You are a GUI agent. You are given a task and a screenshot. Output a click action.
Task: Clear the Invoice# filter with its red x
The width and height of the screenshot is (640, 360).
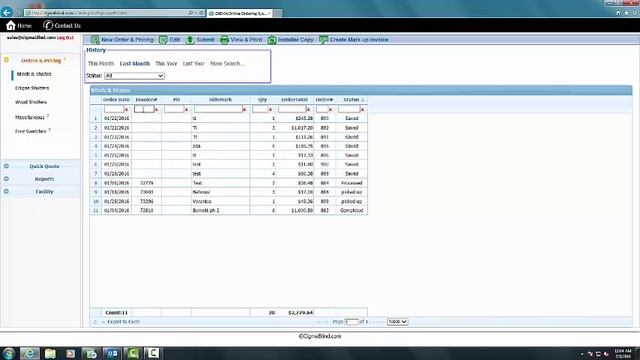point(156,110)
